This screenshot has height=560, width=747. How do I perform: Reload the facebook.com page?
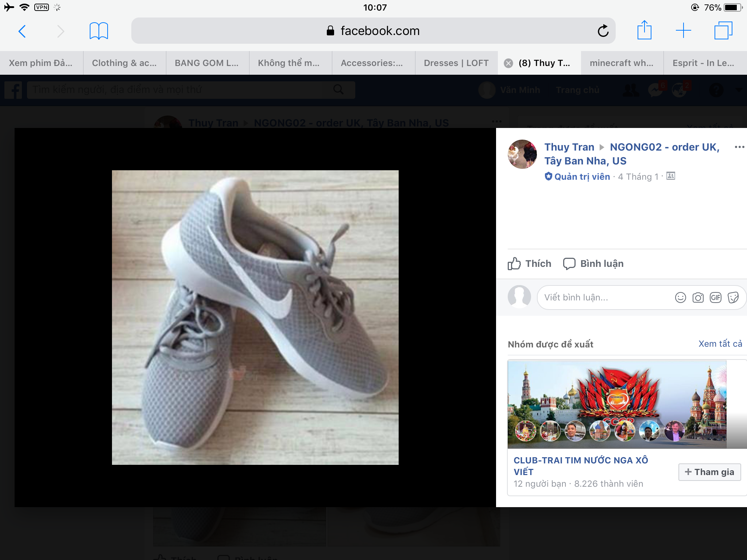click(603, 31)
